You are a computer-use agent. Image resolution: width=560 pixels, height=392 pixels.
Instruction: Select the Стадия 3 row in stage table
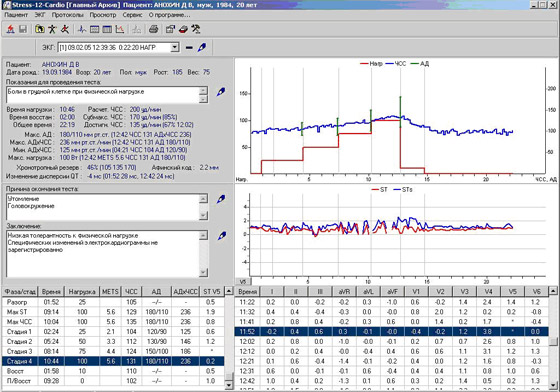tap(113, 351)
